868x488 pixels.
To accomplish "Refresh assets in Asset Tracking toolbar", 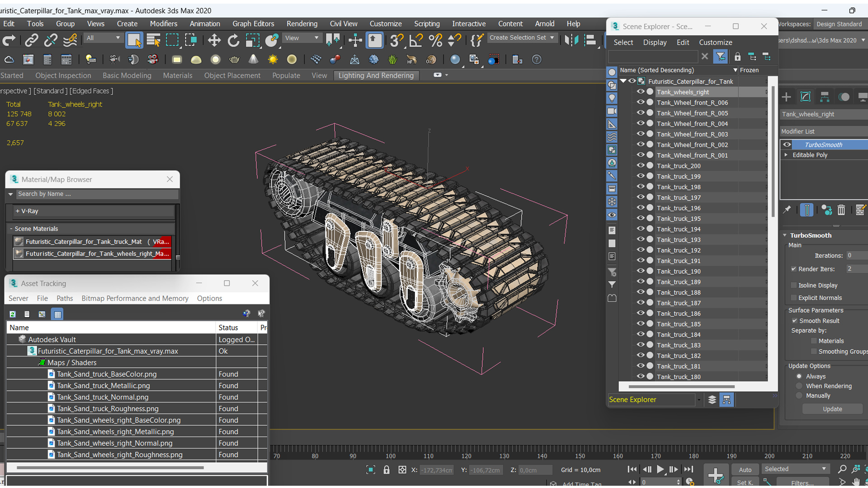I will (13, 314).
